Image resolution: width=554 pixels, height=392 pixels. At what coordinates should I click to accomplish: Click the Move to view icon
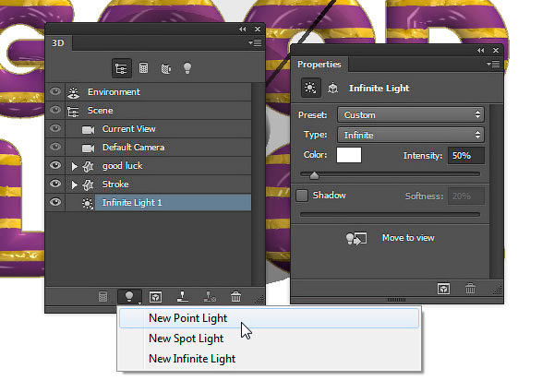pyautogui.click(x=355, y=238)
